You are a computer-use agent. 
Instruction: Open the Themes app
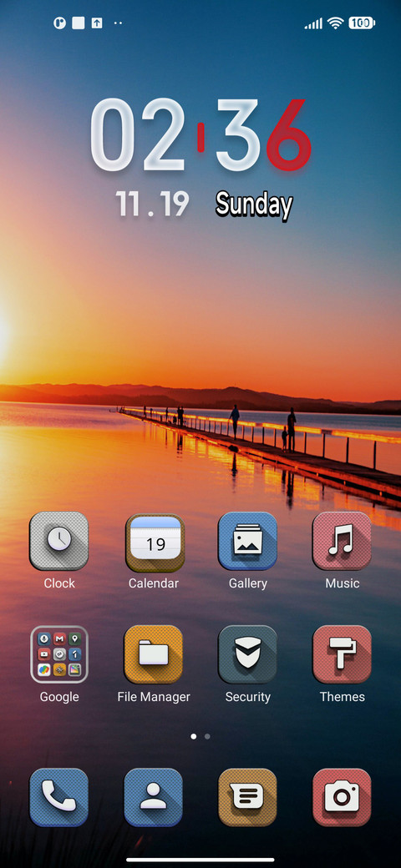tap(342, 654)
